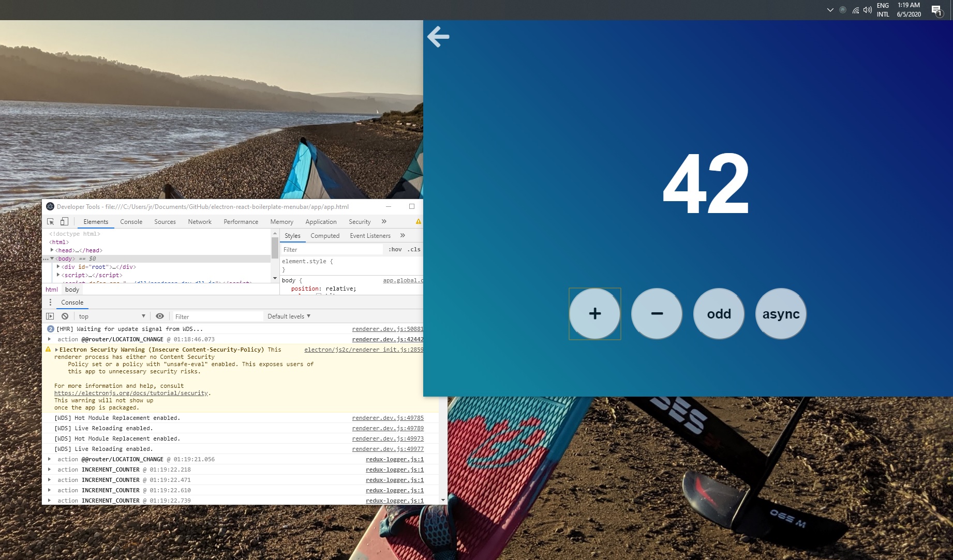Switch to the Elements tab

click(x=96, y=222)
